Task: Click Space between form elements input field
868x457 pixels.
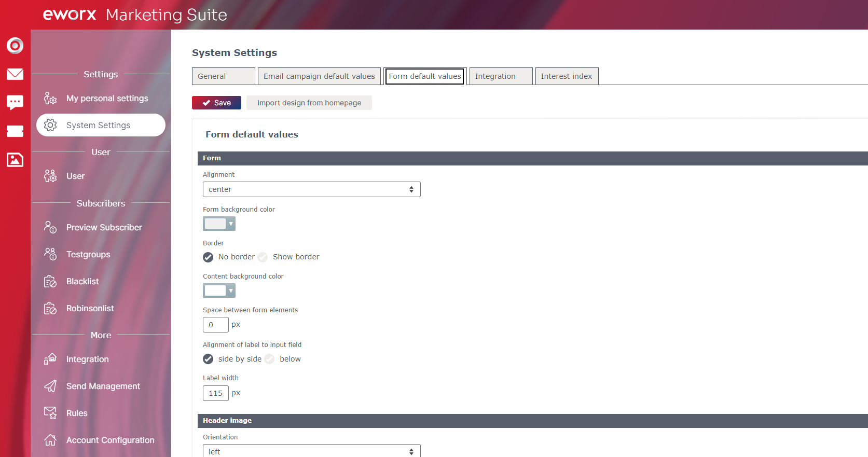Action: (x=216, y=325)
